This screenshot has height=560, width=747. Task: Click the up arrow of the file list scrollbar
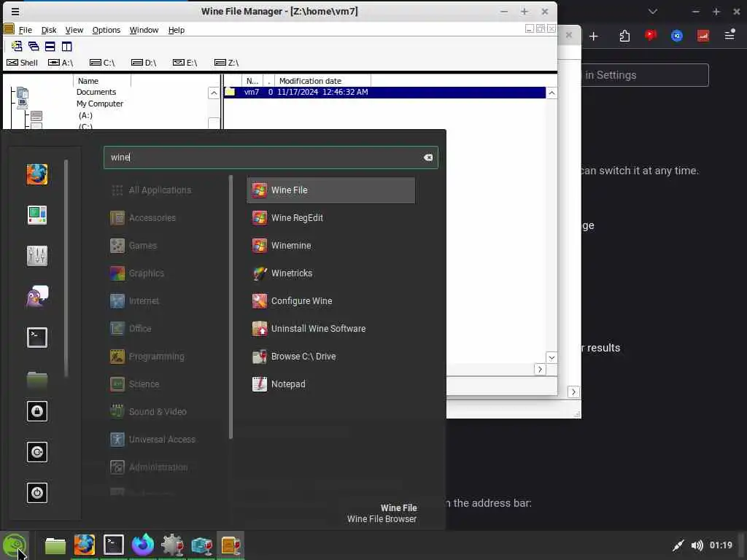pos(551,93)
